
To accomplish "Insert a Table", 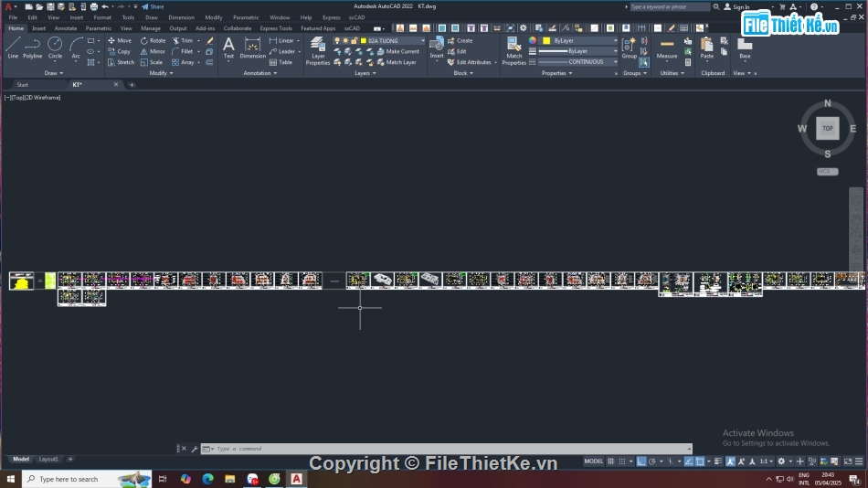I will click(x=281, y=62).
